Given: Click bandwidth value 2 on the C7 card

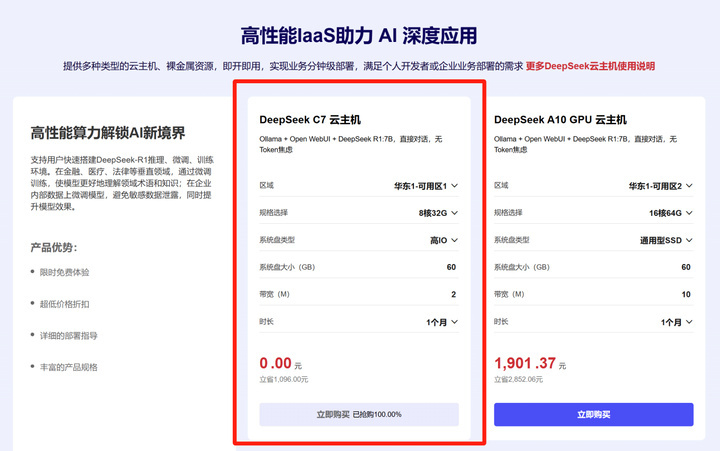Looking at the screenshot, I should point(453,294).
